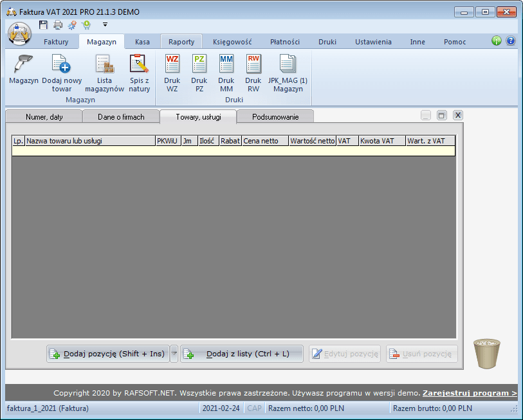
Task: Switch to the Podsumowanie tab
Action: (x=275, y=116)
